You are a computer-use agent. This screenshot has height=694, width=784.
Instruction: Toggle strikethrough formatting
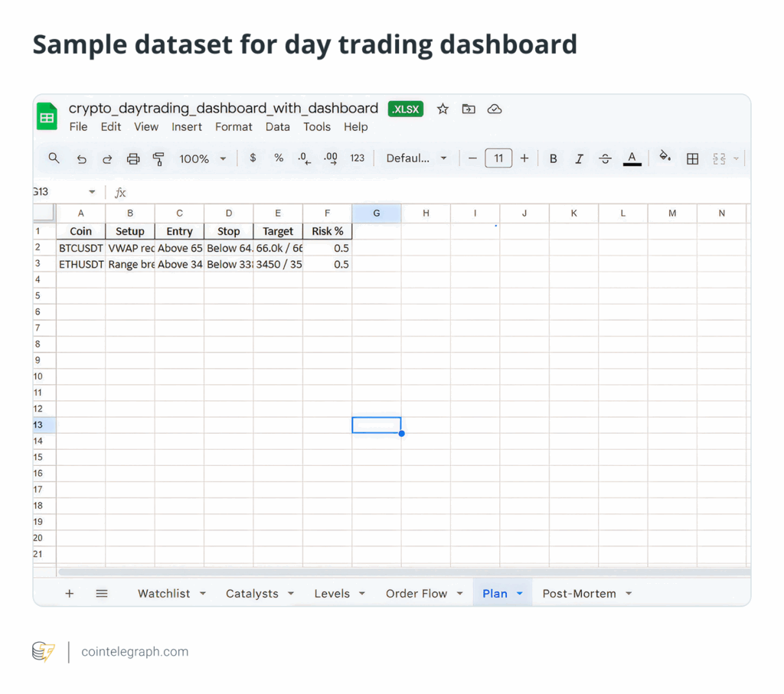click(x=605, y=158)
